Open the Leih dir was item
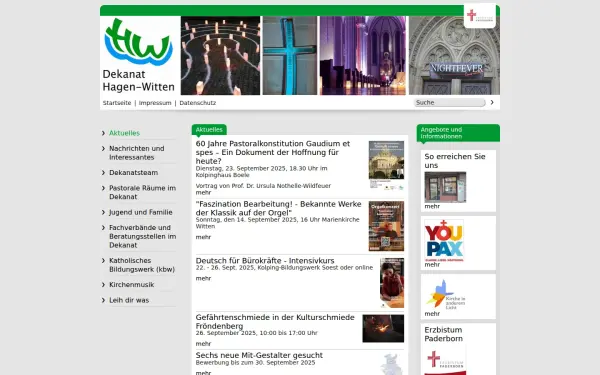The height and width of the screenshot is (375, 600). click(129, 300)
